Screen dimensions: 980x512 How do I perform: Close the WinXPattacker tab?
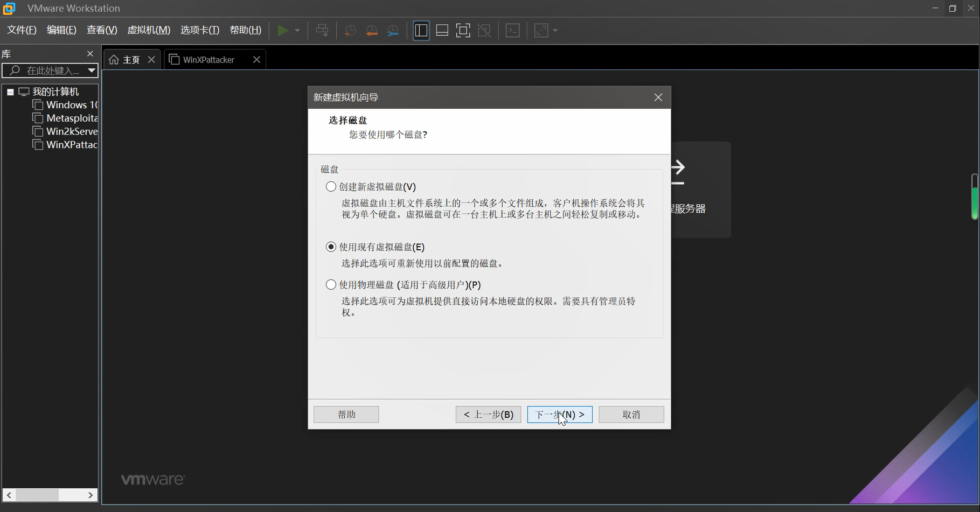pyautogui.click(x=256, y=60)
